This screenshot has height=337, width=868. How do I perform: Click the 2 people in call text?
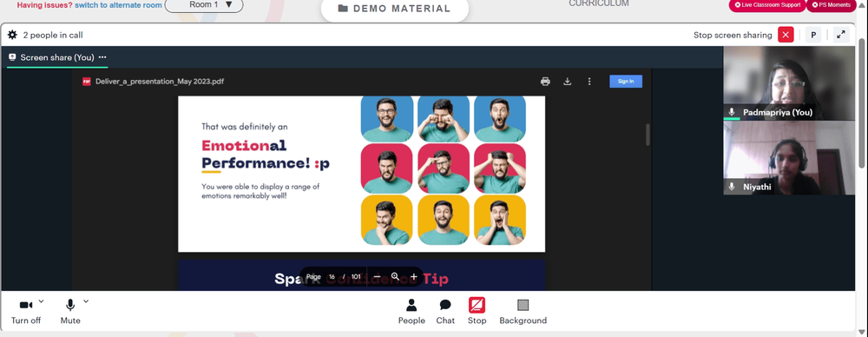click(x=53, y=35)
